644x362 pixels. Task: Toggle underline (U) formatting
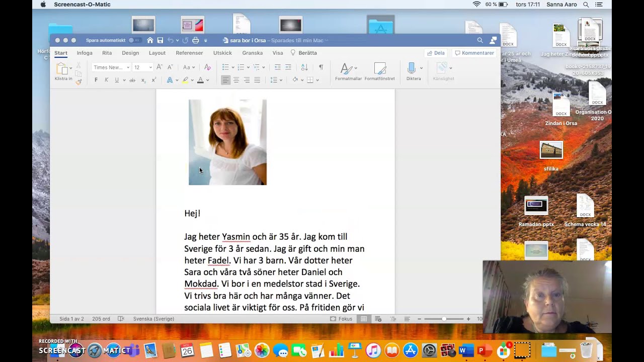[x=117, y=80]
